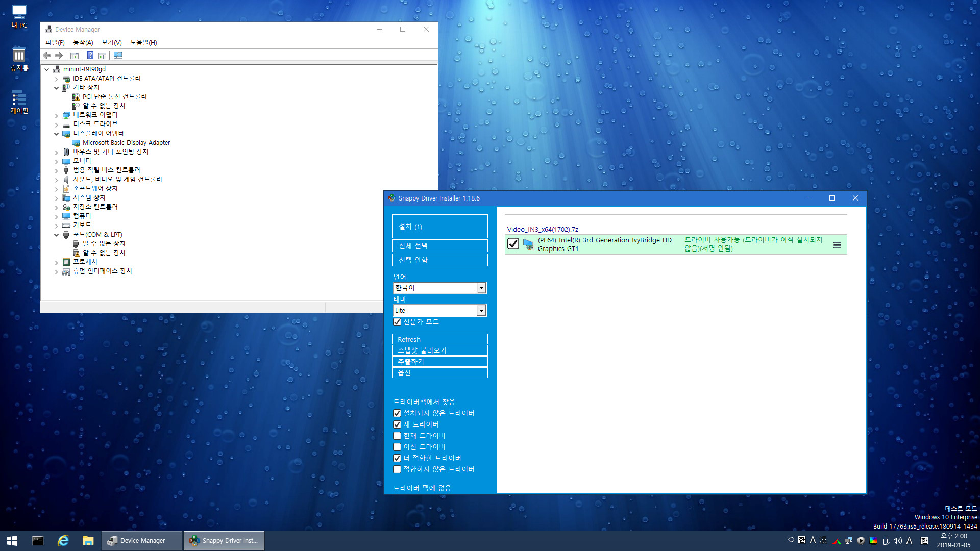Open File Explorer from taskbar

pyautogui.click(x=88, y=541)
